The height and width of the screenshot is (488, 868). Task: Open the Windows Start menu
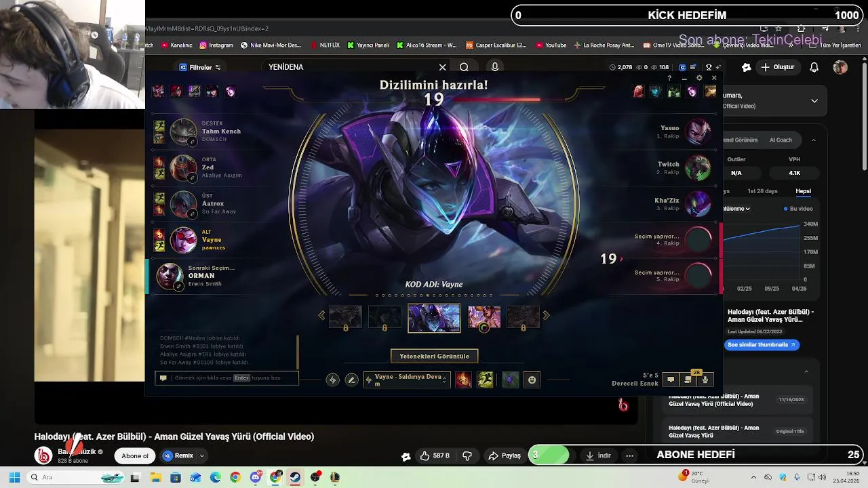pyautogui.click(x=14, y=477)
